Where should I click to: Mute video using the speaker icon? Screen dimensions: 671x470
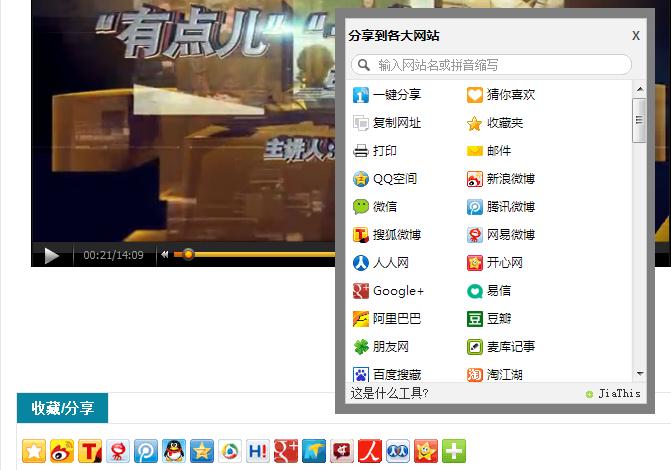[165, 255]
